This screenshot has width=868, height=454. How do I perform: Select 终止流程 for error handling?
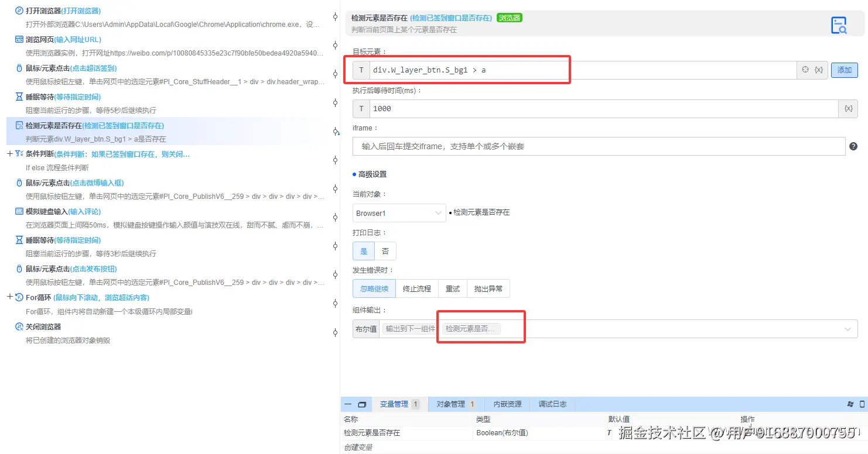pos(417,288)
